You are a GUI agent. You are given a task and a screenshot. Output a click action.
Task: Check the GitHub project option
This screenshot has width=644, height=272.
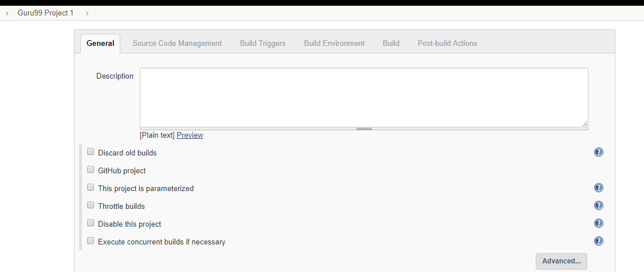coord(91,170)
